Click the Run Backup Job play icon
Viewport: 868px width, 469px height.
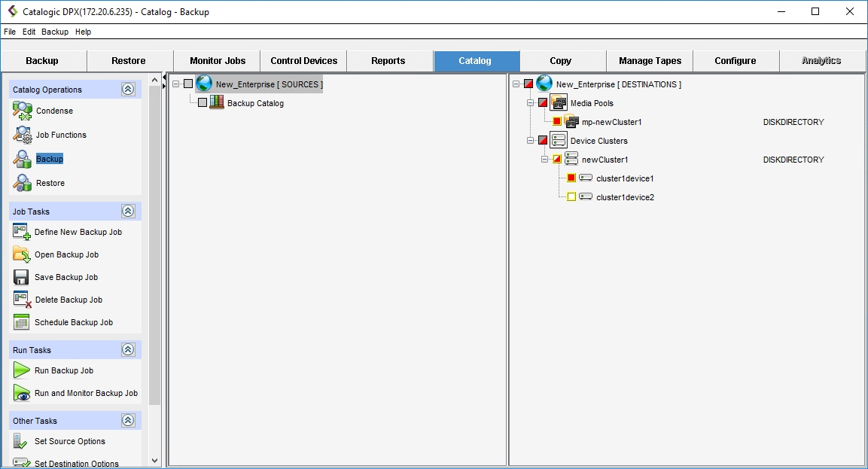tap(21, 370)
